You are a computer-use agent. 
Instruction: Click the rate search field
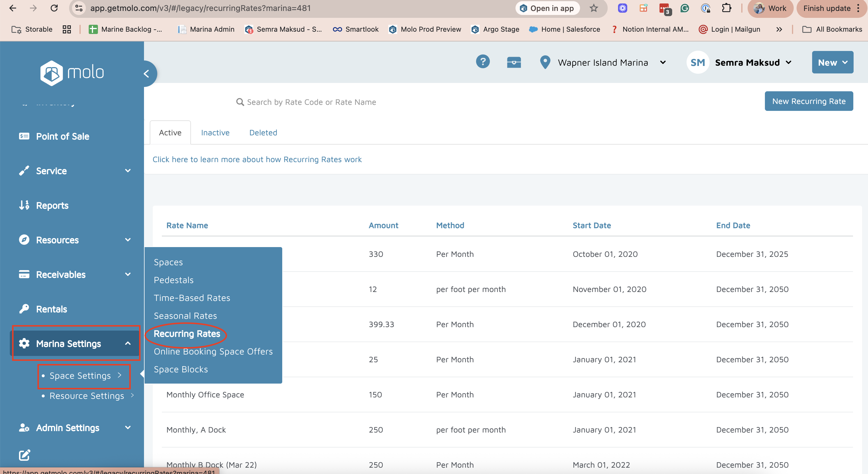coord(311,102)
